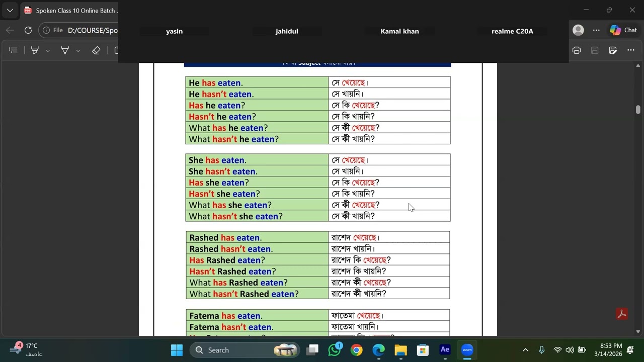Select the realme C20A participant label
This screenshot has width=644, height=362.
(512, 31)
